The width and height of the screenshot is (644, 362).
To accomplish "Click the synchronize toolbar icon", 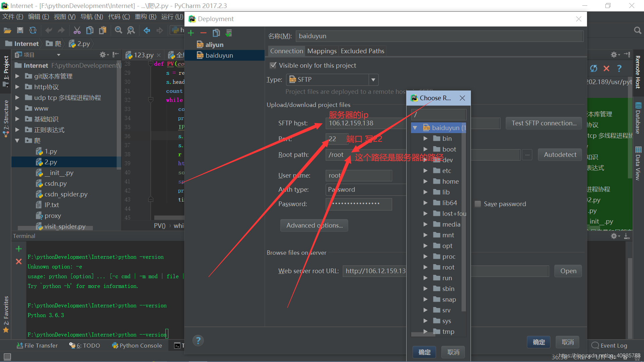I will [x=33, y=31].
